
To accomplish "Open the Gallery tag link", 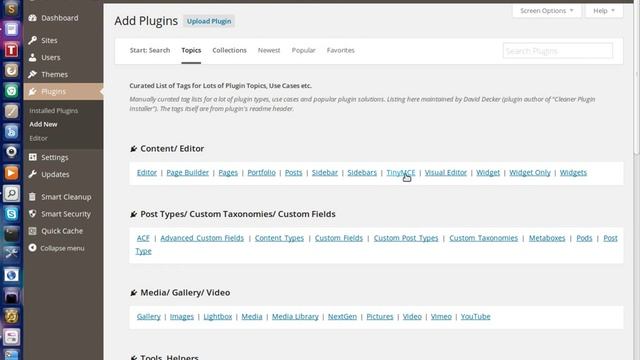I will [x=149, y=316].
